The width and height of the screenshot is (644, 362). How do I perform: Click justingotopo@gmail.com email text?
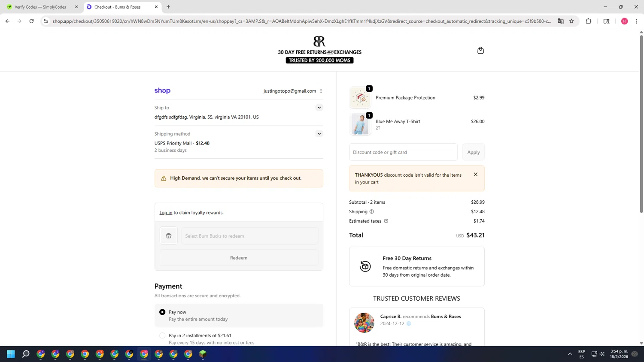(290, 91)
